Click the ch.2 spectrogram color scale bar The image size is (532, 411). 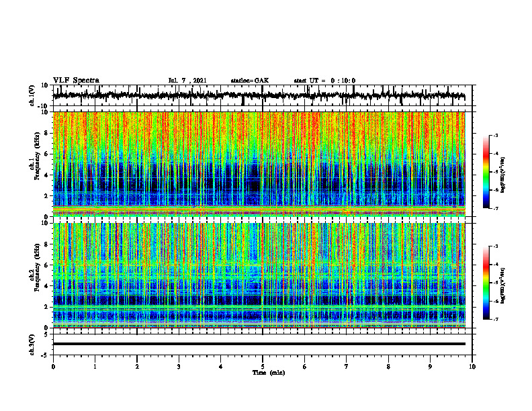[x=486, y=283]
